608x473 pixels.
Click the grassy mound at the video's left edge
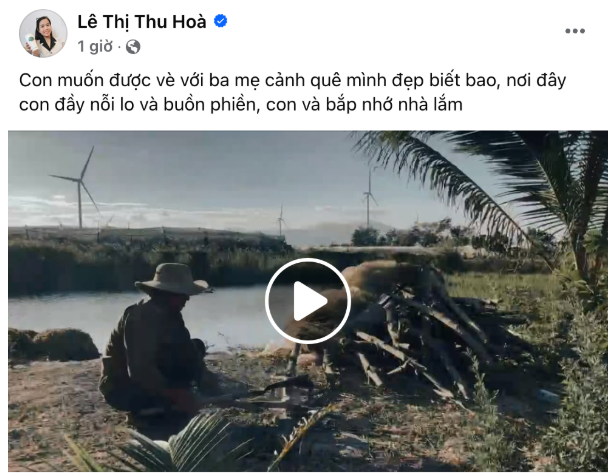52,344
